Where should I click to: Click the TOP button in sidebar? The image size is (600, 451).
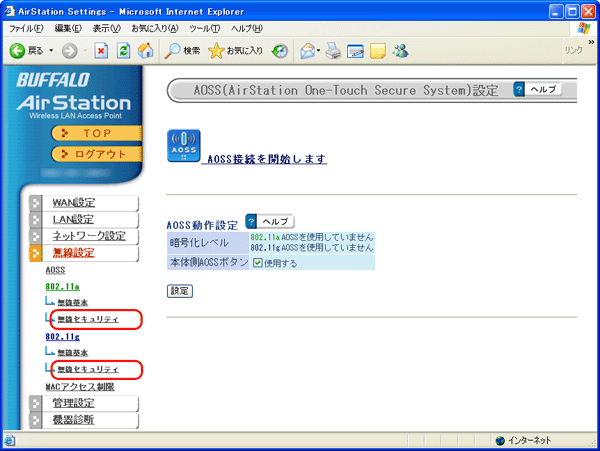coord(96,133)
